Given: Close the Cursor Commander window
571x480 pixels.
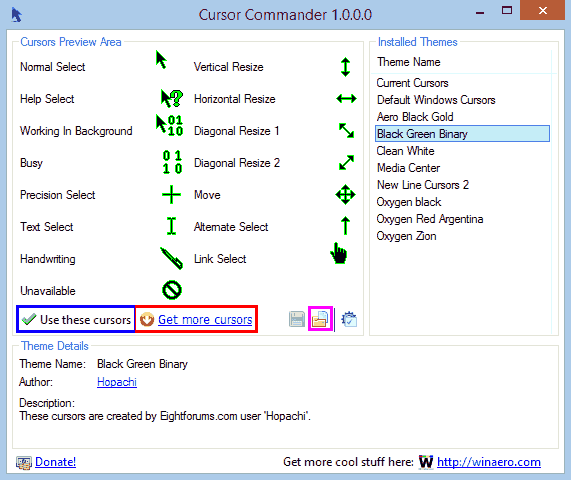Looking at the screenshot, I should click(x=543, y=11).
